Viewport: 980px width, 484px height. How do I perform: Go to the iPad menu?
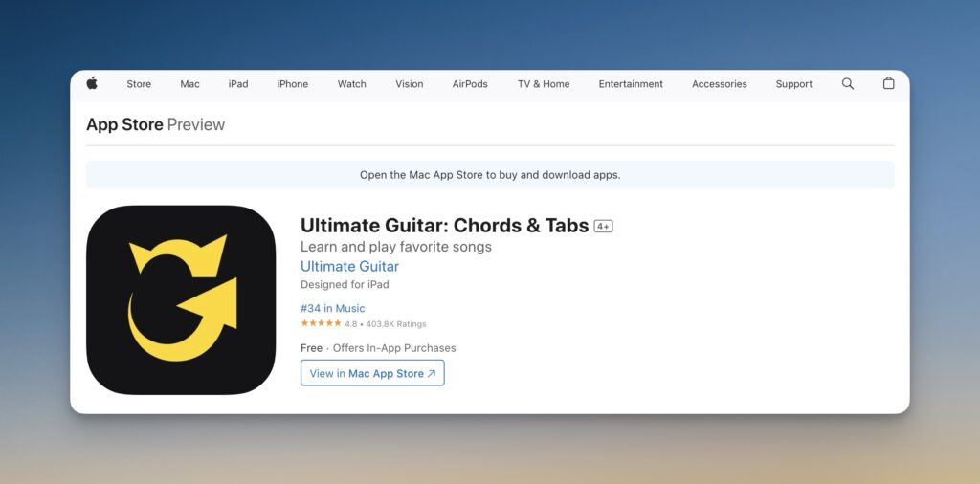(238, 84)
